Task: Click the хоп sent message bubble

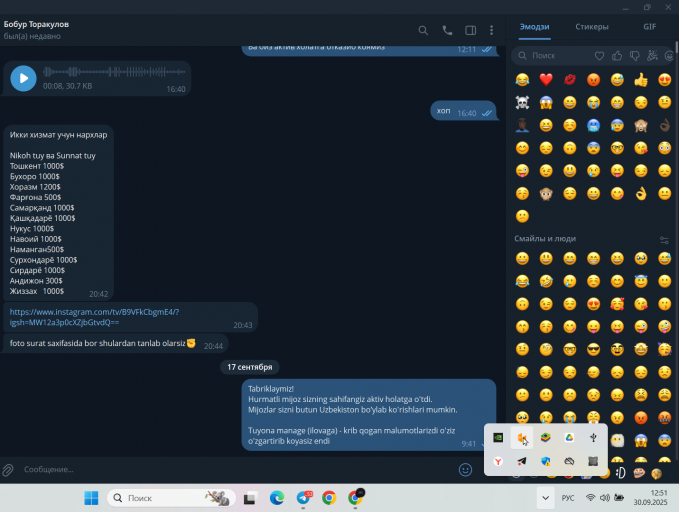Action: [x=463, y=111]
